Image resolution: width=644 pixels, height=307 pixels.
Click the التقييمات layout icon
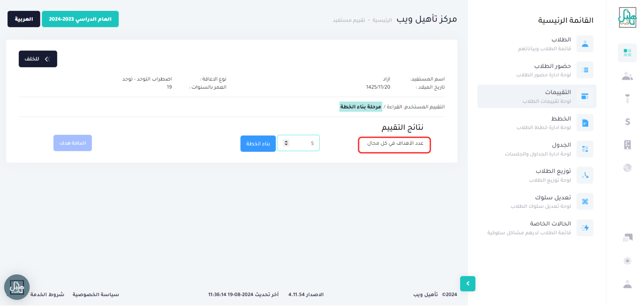[x=585, y=97]
